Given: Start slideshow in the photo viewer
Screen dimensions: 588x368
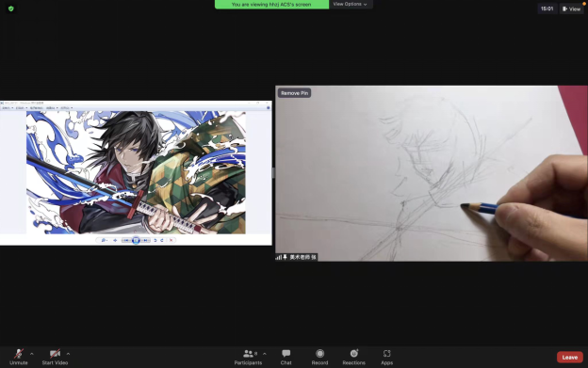Looking at the screenshot, I should tap(136, 240).
